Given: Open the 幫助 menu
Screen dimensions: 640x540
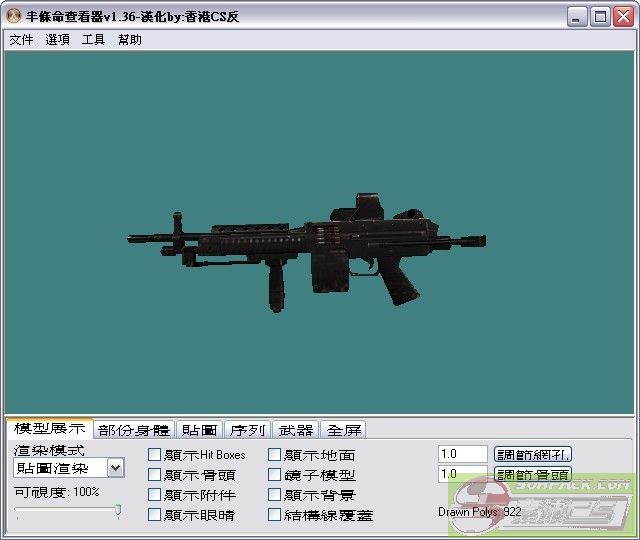Looking at the screenshot, I should (x=130, y=40).
